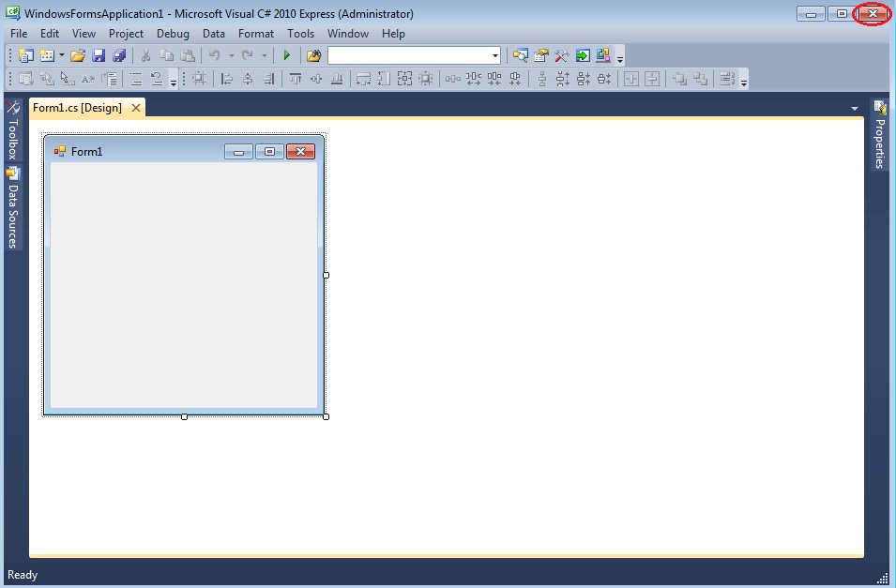The width and height of the screenshot is (896, 588).
Task: Click the Align Rights icon
Action: pos(268,78)
